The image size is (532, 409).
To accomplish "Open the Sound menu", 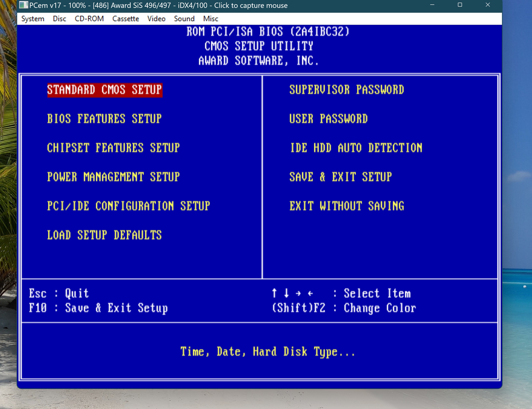I will (x=184, y=19).
